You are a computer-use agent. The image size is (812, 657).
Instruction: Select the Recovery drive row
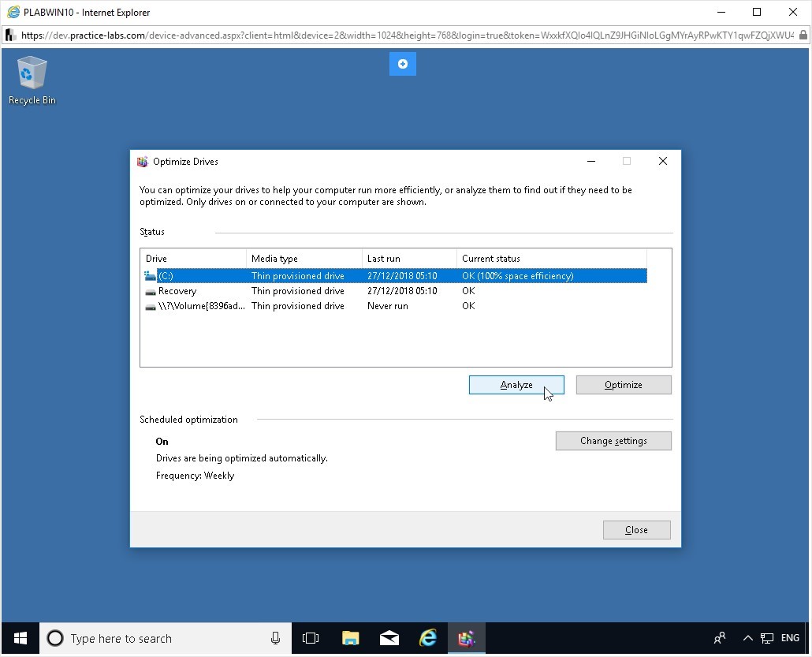coord(395,291)
